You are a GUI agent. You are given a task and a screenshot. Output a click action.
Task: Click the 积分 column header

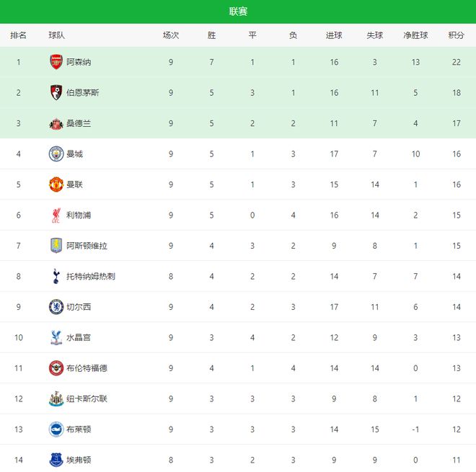[x=456, y=35]
